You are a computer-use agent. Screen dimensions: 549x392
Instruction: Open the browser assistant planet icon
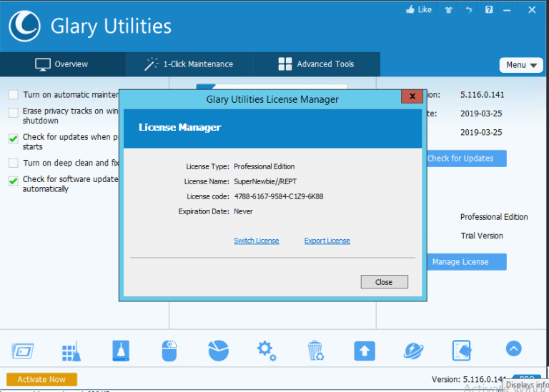[x=413, y=351]
